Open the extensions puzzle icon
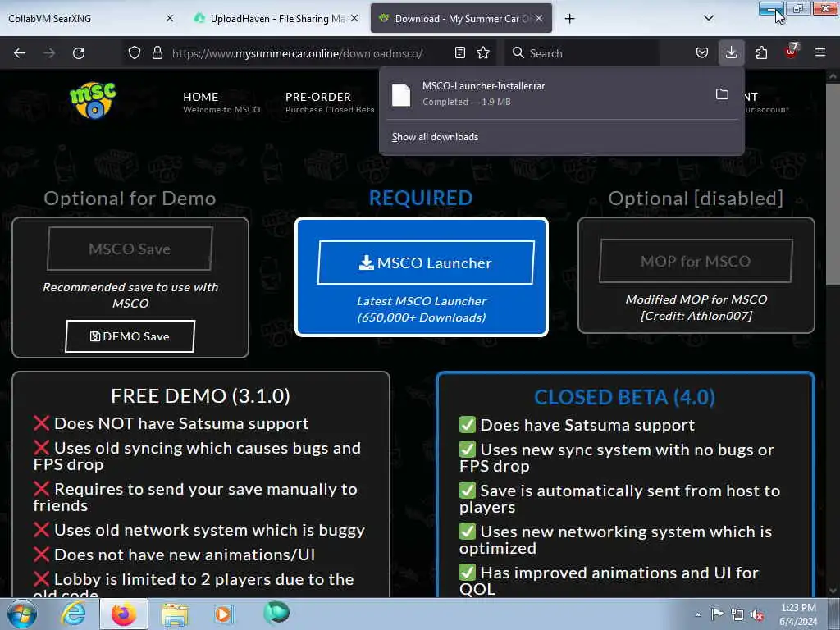This screenshot has height=630, width=840. click(x=761, y=53)
